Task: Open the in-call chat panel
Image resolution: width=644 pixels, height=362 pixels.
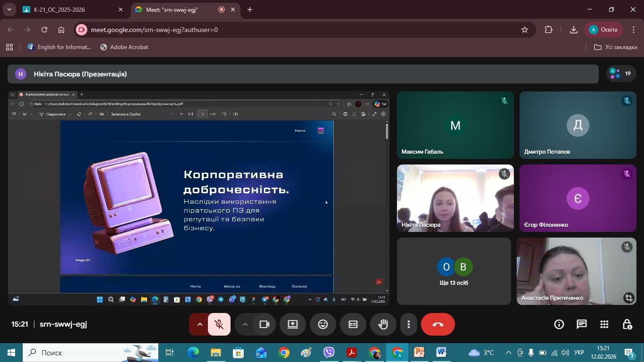Action: coord(582,324)
